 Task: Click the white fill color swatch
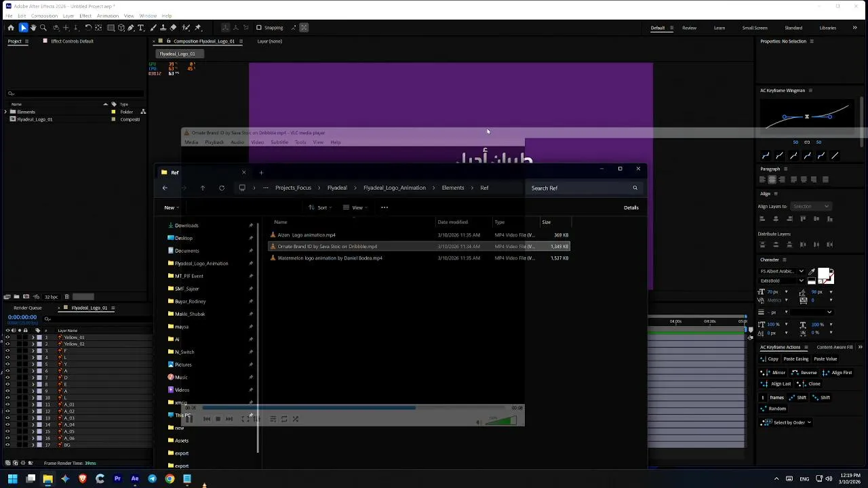tap(823, 274)
